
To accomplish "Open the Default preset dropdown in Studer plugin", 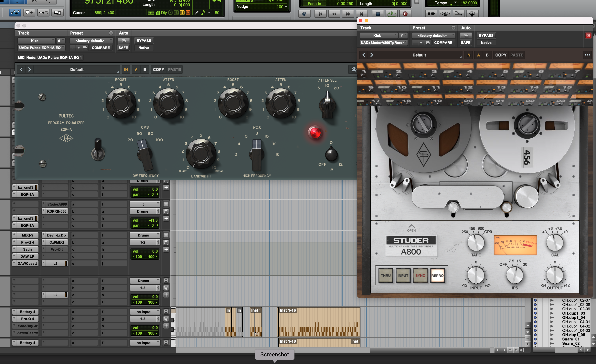I will (419, 55).
